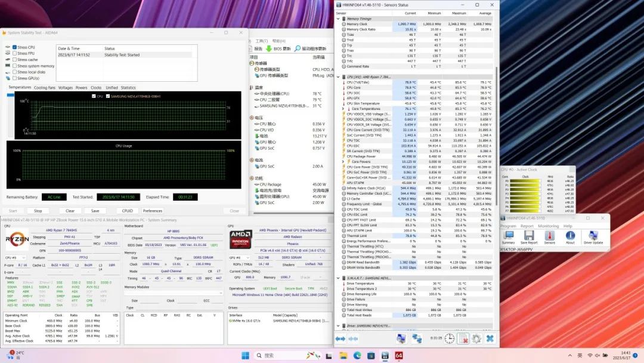Viewport: 644px width, 363px height.
Task: Open the Driver Update icon
Action: click(592, 237)
